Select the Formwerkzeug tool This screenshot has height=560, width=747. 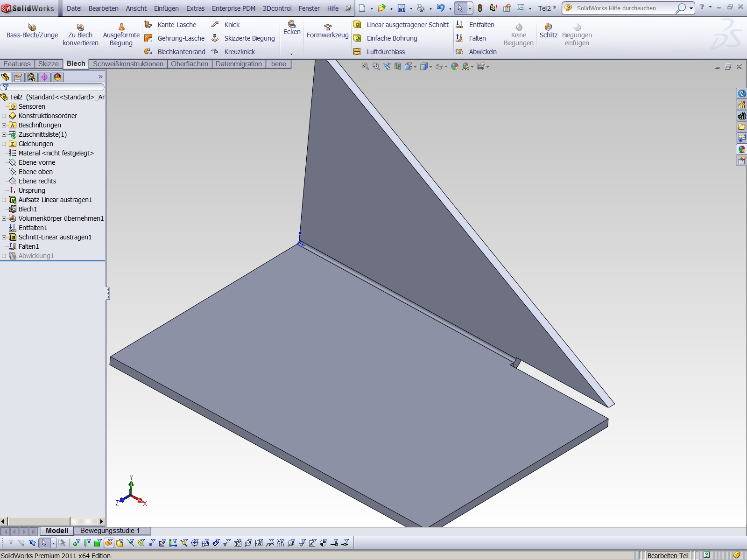(327, 31)
